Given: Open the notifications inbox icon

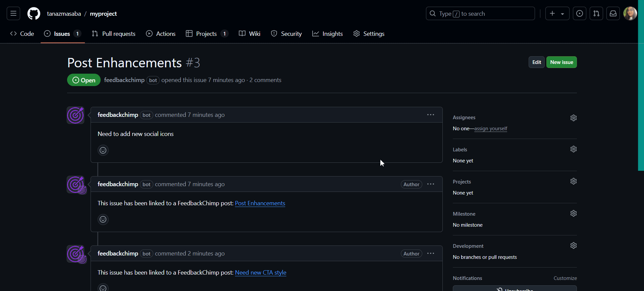Looking at the screenshot, I should point(613,13).
